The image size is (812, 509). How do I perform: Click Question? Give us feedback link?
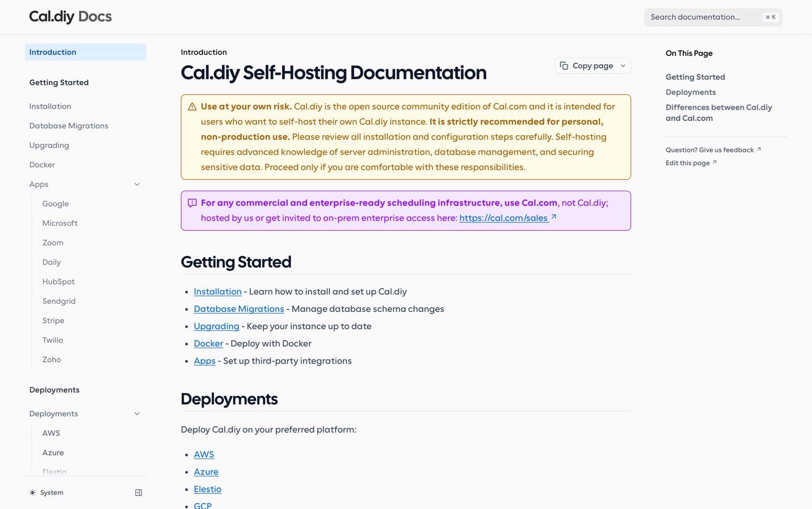(713, 150)
